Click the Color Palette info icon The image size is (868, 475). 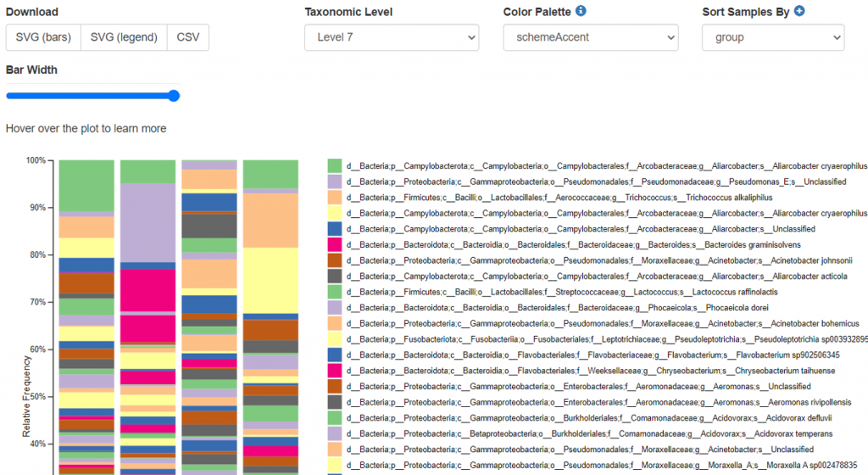pos(580,11)
